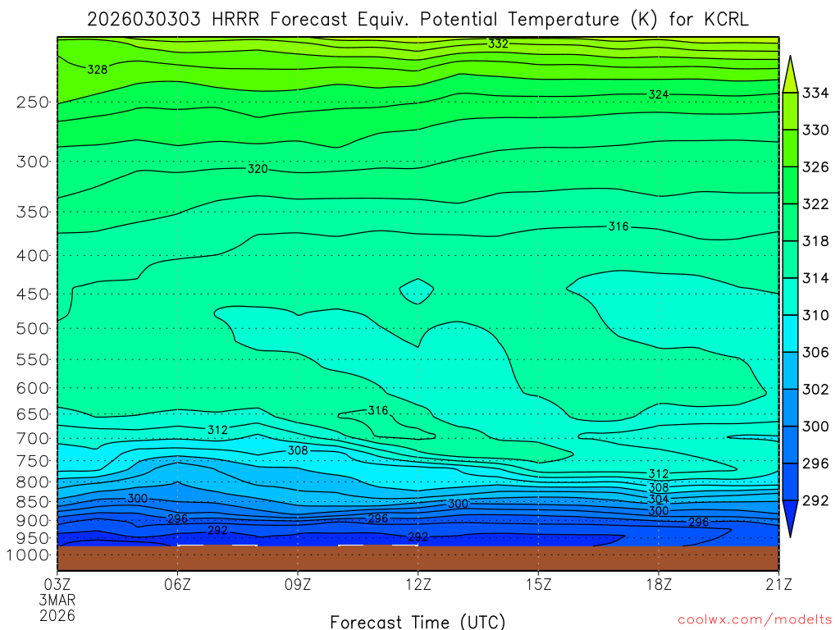Viewport: 840px width, 630px height.
Task: Click the 750 pressure level label
Action: (32, 461)
